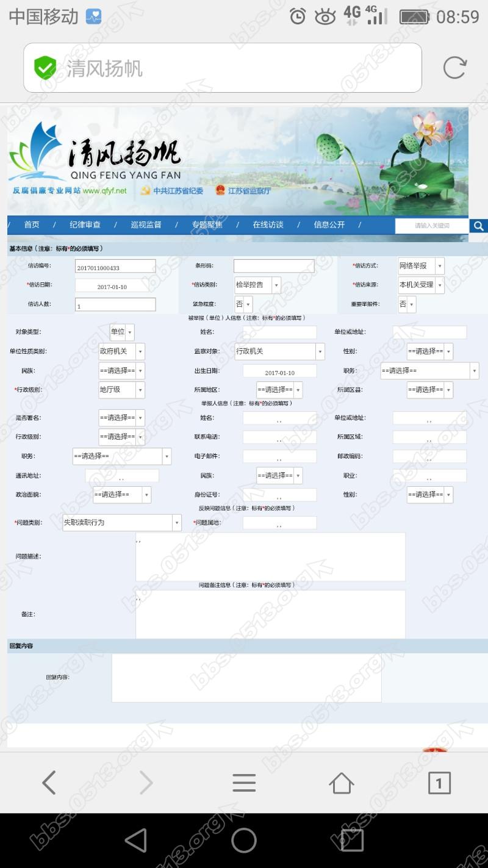Tap the browser home icon

[x=341, y=783]
